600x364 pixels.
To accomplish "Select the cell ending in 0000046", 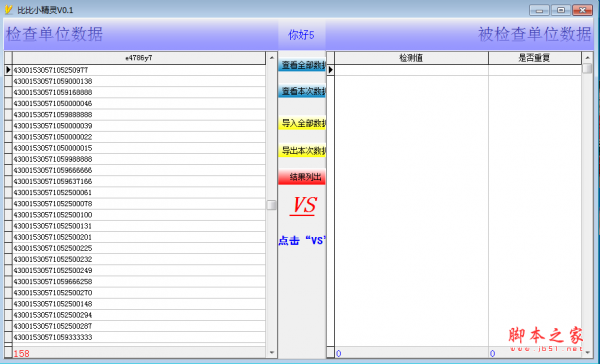I will point(139,103).
